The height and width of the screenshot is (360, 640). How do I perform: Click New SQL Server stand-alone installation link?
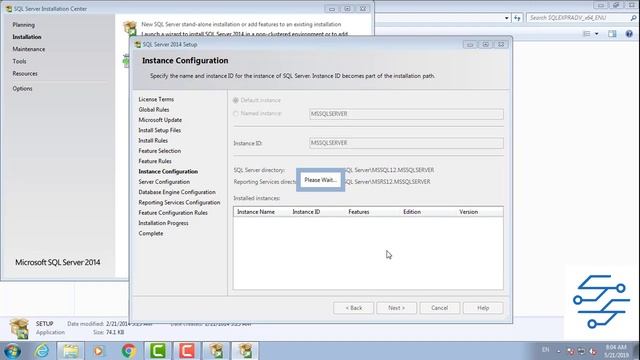tap(241, 24)
